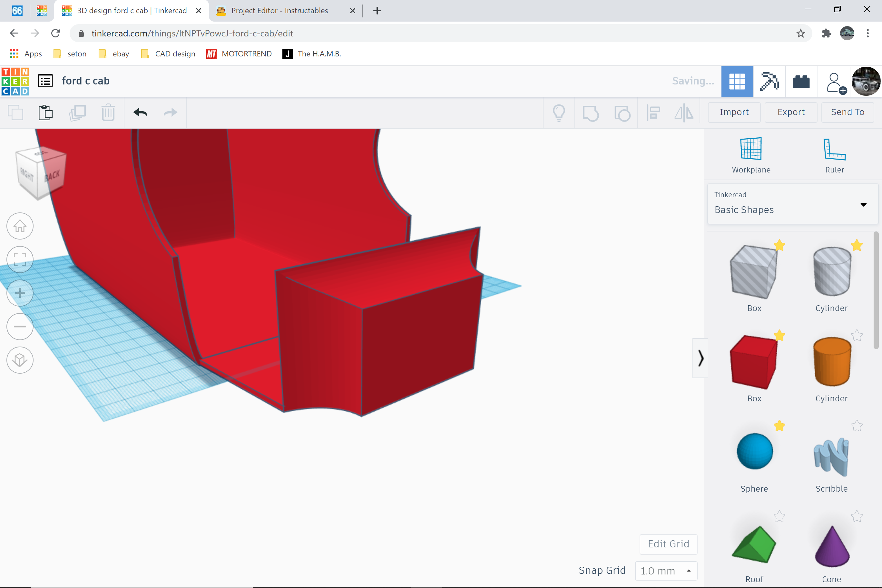Open the MOTORTREND bookmark
882x588 pixels.
pos(239,54)
